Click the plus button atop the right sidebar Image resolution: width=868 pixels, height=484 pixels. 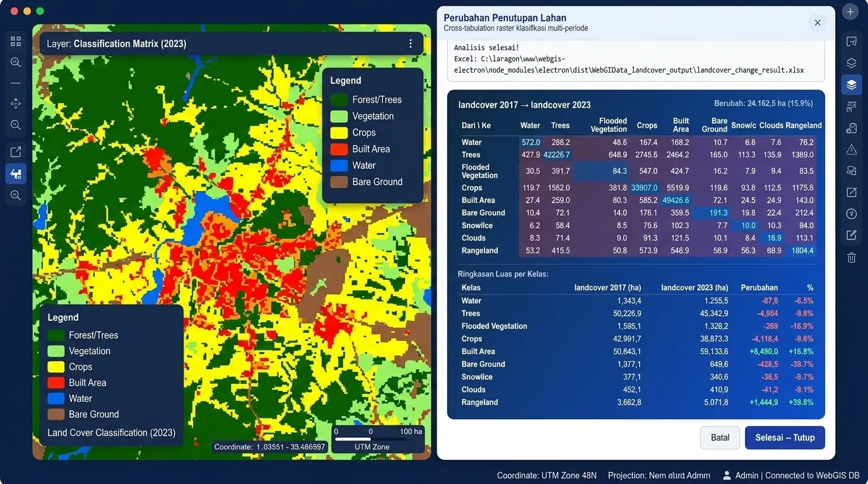pos(851,13)
